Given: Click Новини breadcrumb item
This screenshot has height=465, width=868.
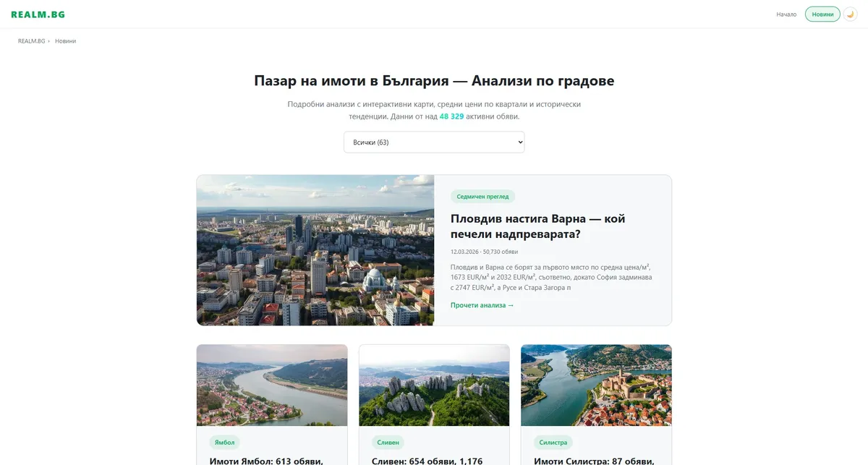Looking at the screenshot, I should coord(65,41).
